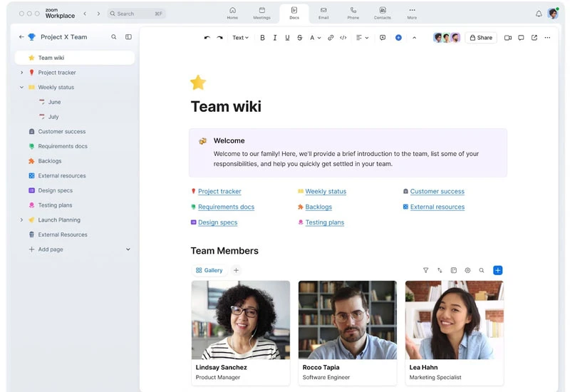The image size is (570, 392).
Task: Open the text color dropdown
Action: coord(315,38)
